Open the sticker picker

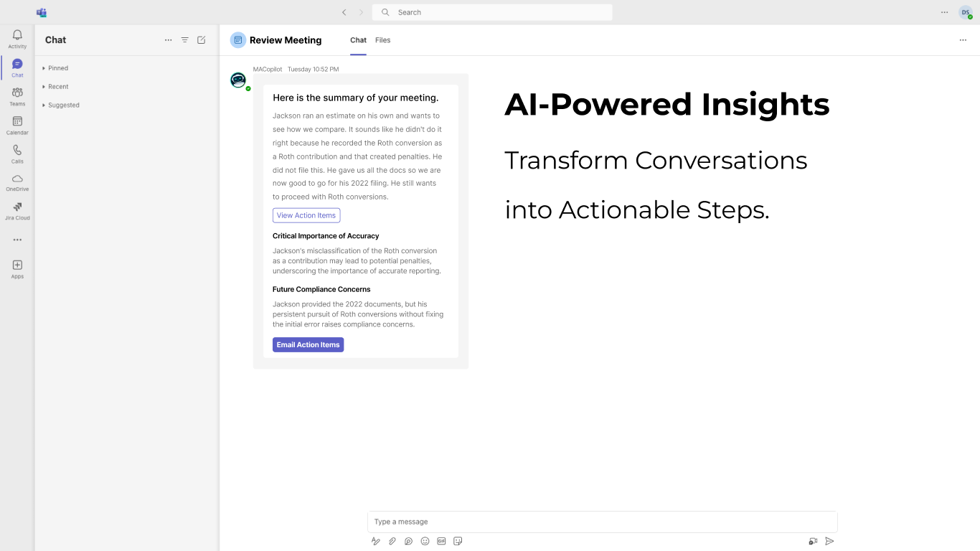[458, 541]
